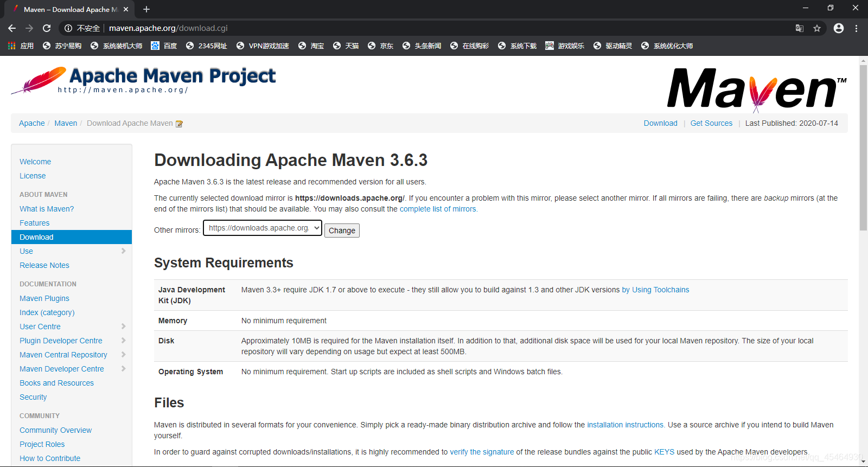The width and height of the screenshot is (868, 467).
Task: Click Maven breadcrumb link
Action: pos(66,123)
